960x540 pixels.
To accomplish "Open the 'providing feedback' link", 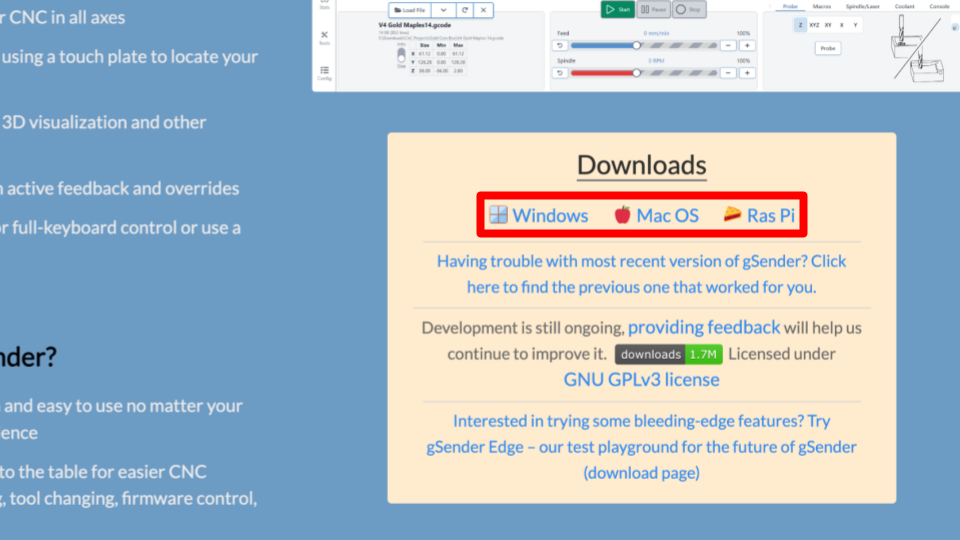I will (704, 327).
